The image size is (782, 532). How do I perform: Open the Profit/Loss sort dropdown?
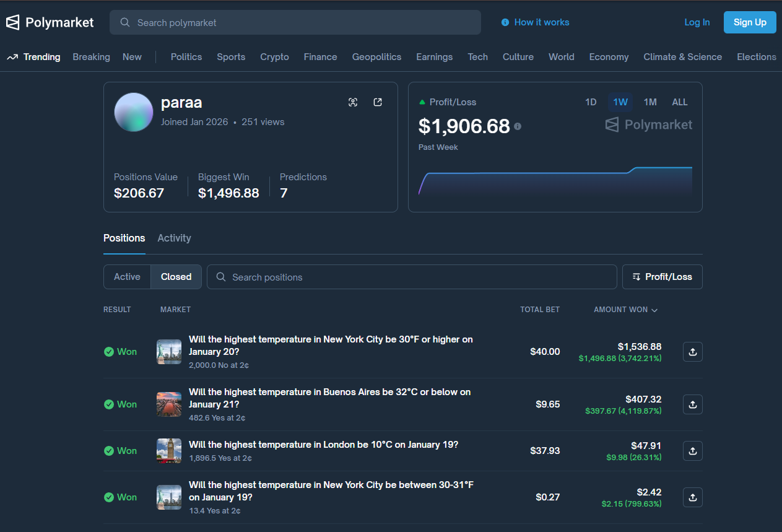point(662,277)
